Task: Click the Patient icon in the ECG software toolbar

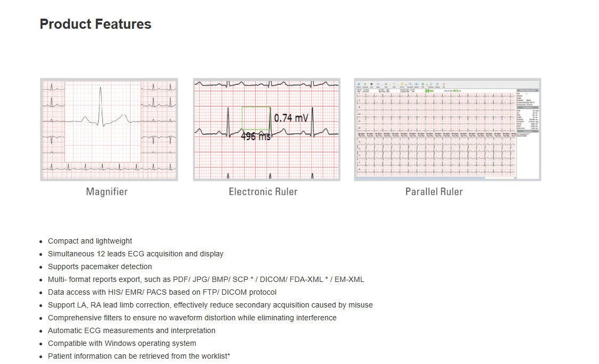Action: pos(359,84)
